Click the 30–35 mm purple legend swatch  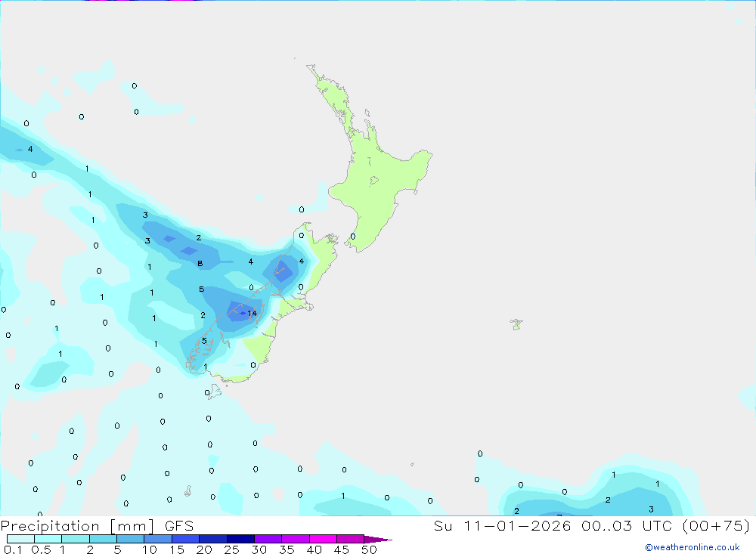click(268, 539)
